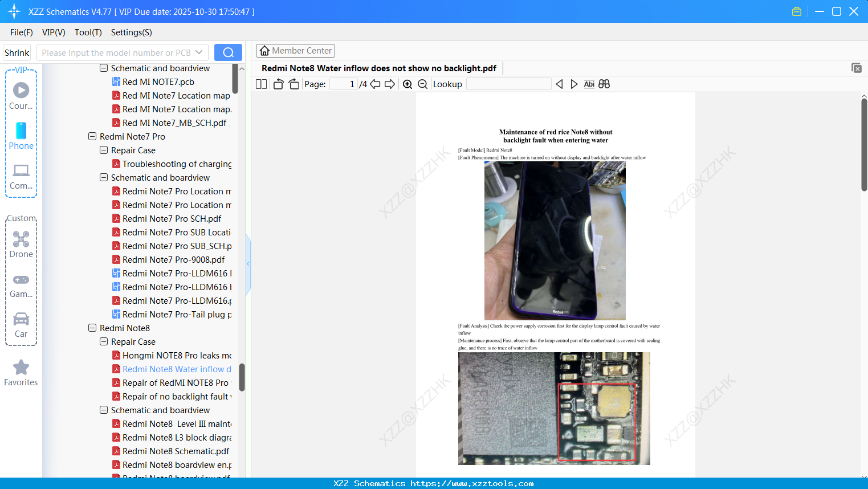Open Troubleshooting of charging file

[172, 164]
